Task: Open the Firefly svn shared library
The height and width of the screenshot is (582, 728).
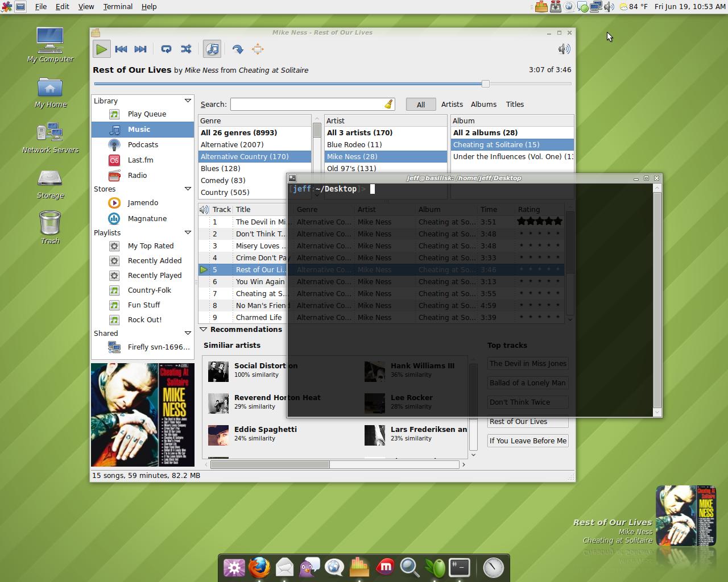Action: (x=143, y=347)
